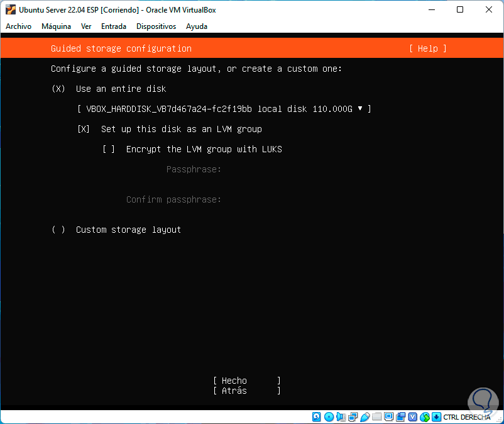
Task: Open the optical drive status icon
Action: (329, 417)
